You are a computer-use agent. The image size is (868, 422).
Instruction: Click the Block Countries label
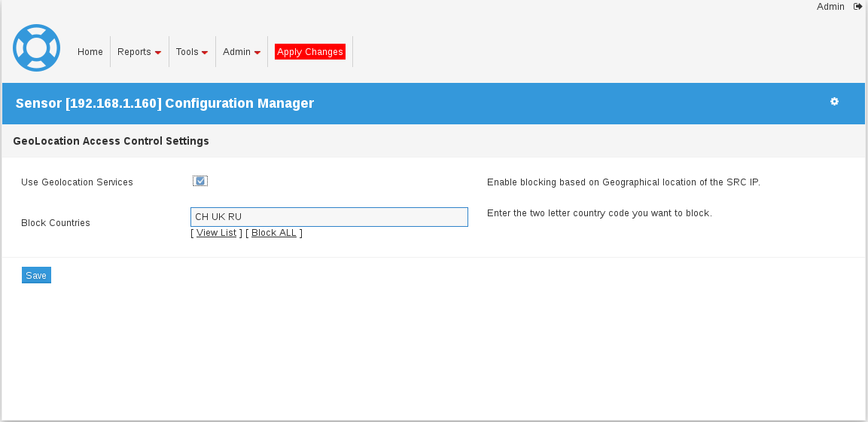(x=56, y=222)
